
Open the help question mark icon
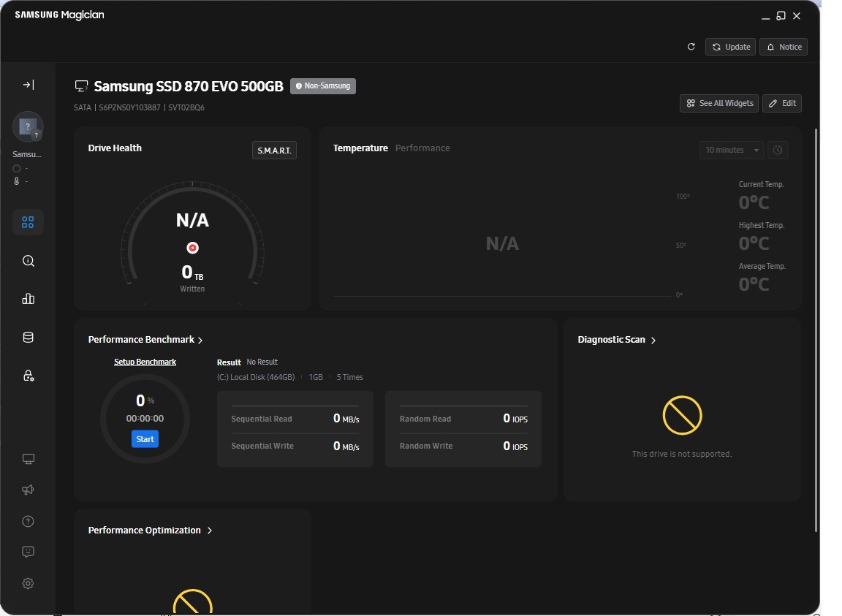[29, 522]
